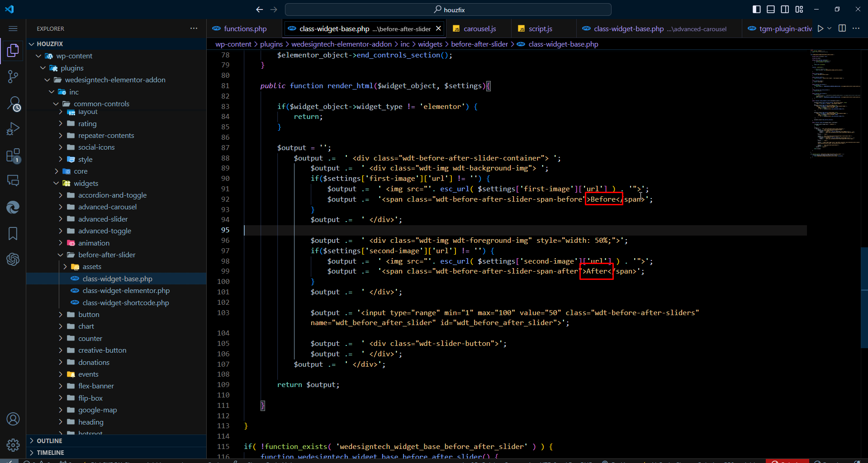Open Run and Debug view
This screenshot has width=868, height=463.
pos(13,129)
